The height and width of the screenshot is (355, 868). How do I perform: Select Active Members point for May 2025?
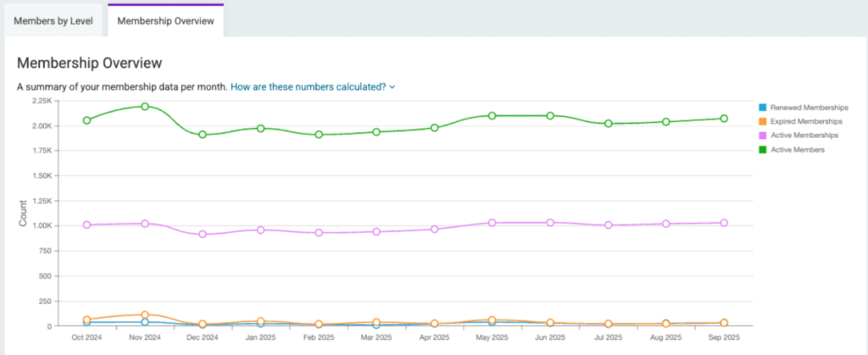(492, 115)
